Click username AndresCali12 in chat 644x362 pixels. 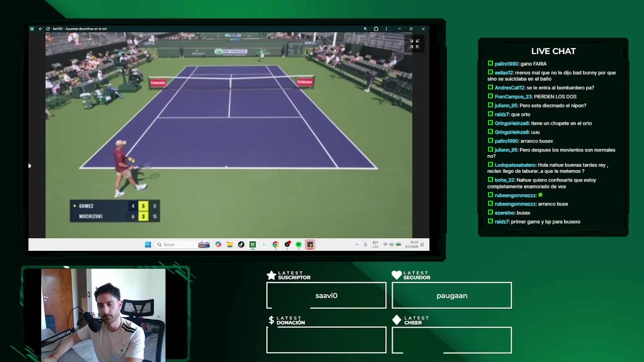point(510,87)
